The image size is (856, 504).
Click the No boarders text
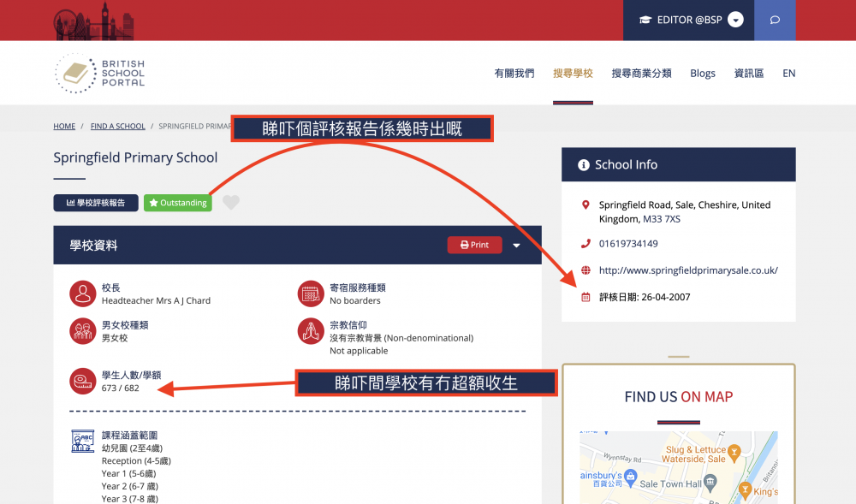click(355, 300)
